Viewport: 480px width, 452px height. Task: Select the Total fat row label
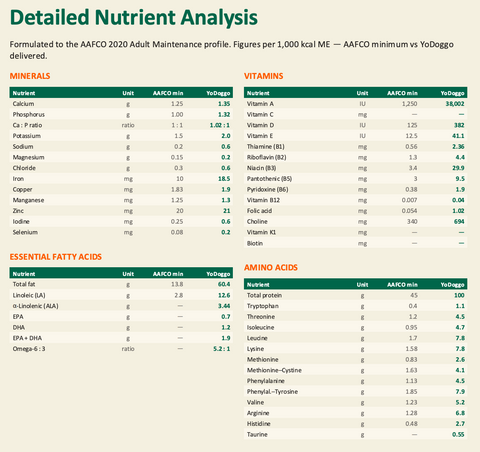[24, 284]
